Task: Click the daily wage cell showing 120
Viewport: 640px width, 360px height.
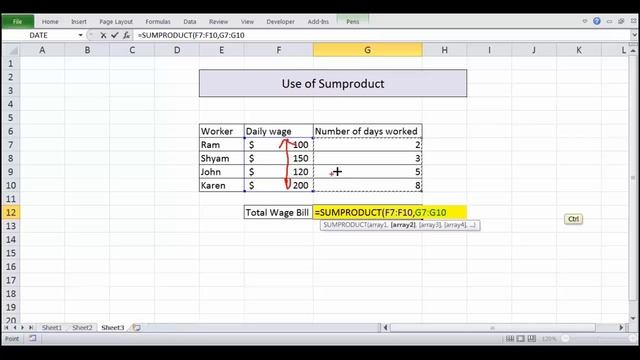Action: tap(279, 172)
